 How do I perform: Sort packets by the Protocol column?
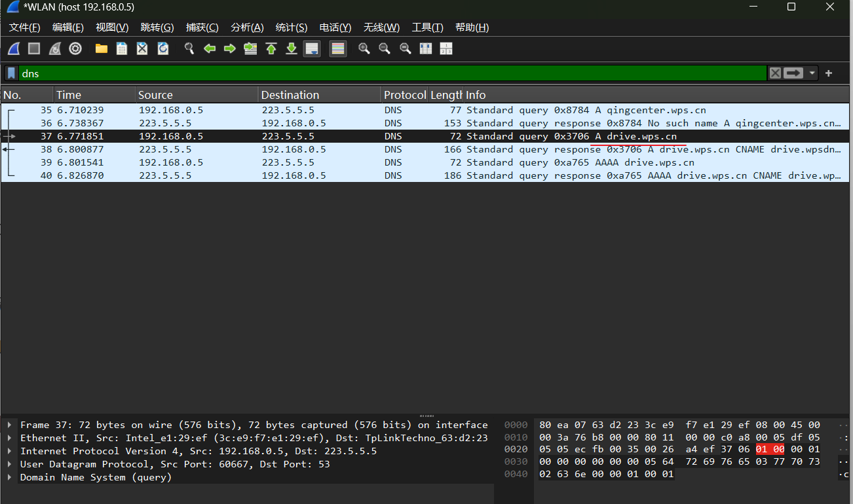click(405, 95)
